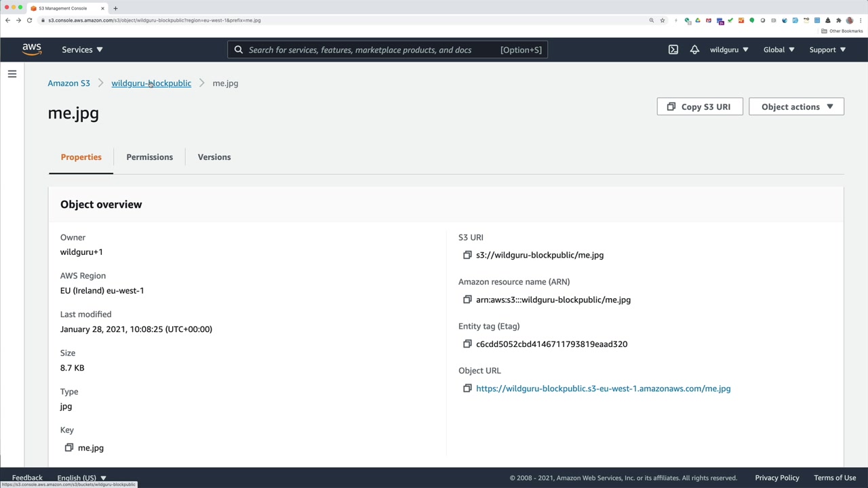
Task: Open the wildguru account dropdown
Action: pyautogui.click(x=729, y=49)
